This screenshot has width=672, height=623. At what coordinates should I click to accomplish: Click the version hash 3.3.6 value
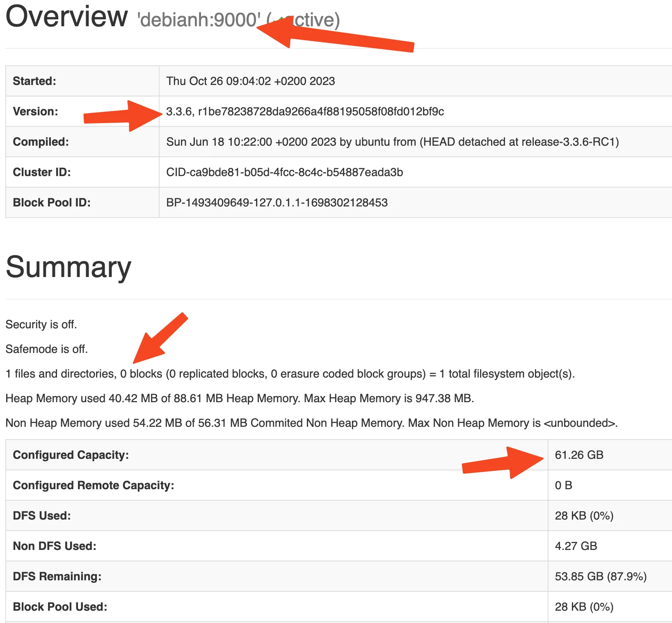(x=304, y=112)
